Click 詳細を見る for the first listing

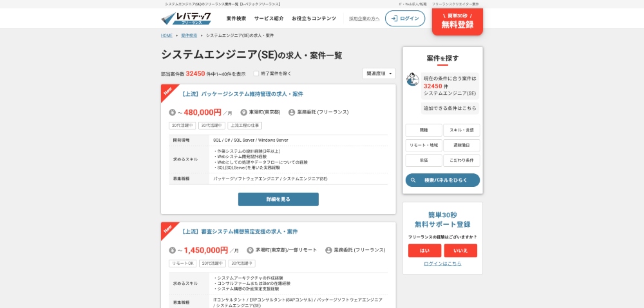[x=278, y=199]
